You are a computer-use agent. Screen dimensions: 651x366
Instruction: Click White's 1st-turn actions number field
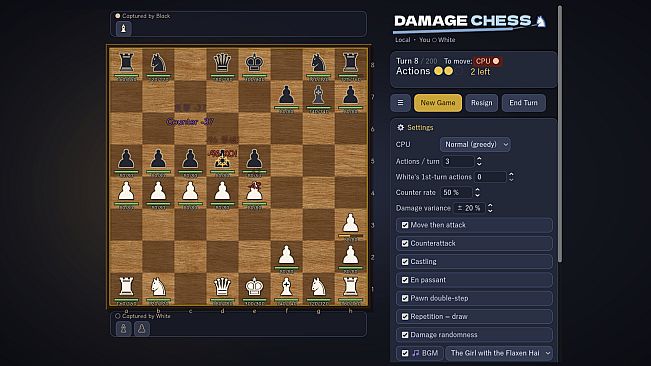[490, 177]
